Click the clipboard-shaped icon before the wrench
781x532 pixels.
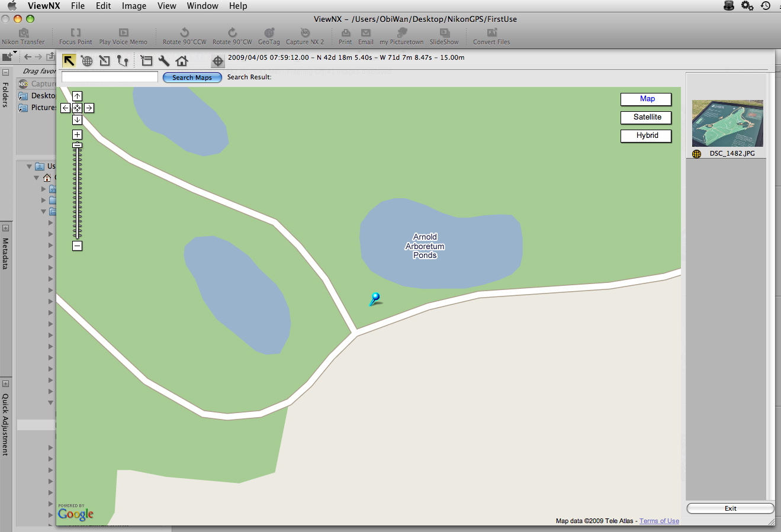pyautogui.click(x=146, y=60)
